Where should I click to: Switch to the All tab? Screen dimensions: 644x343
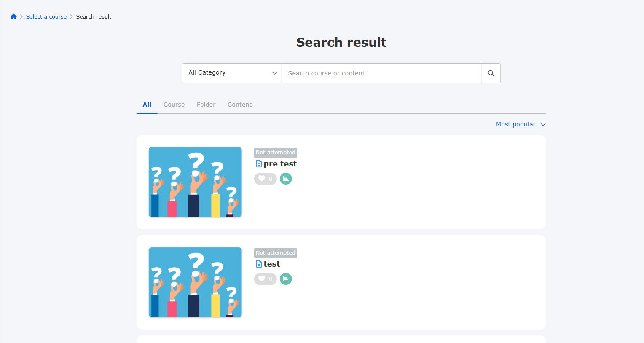147,105
